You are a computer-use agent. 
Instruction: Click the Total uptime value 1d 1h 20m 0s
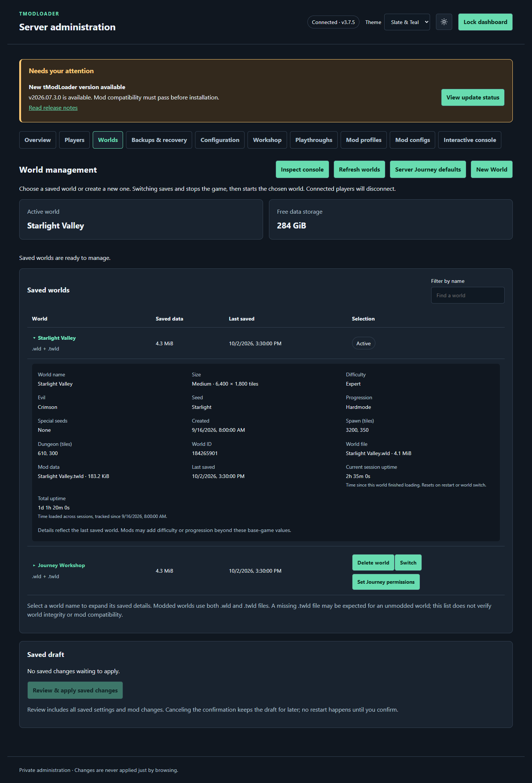[x=54, y=508]
